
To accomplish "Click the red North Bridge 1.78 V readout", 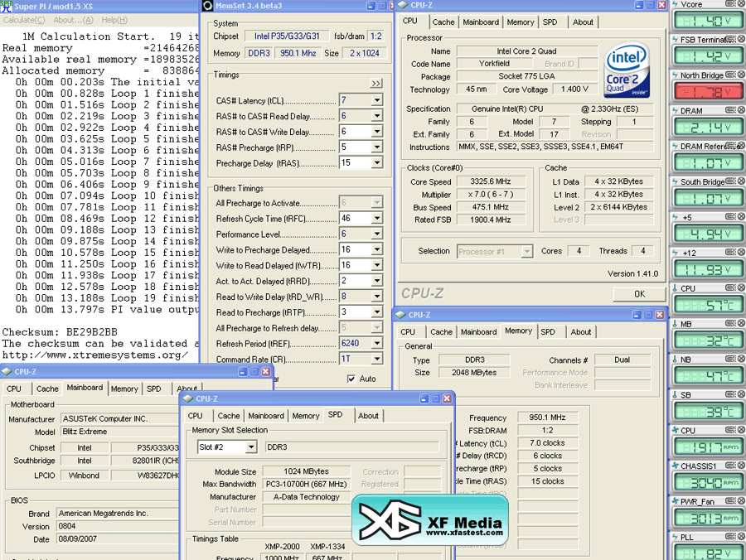I will point(708,92).
